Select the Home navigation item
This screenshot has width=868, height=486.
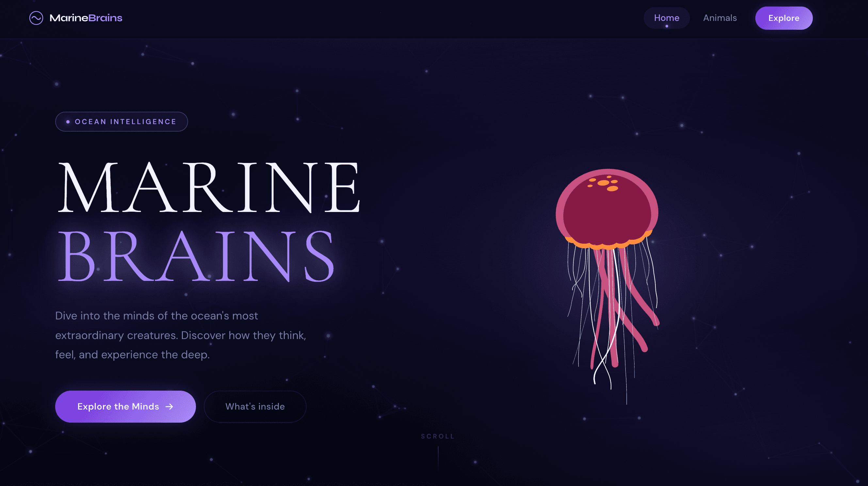(667, 18)
